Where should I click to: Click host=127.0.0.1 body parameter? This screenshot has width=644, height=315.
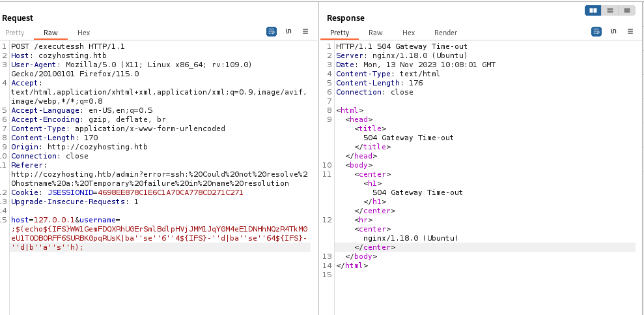pyautogui.click(x=43, y=220)
